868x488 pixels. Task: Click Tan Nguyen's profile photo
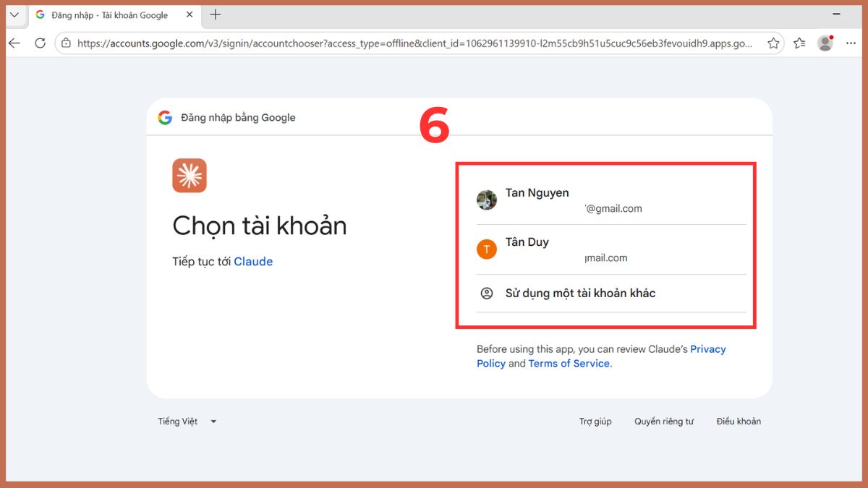[x=487, y=200]
